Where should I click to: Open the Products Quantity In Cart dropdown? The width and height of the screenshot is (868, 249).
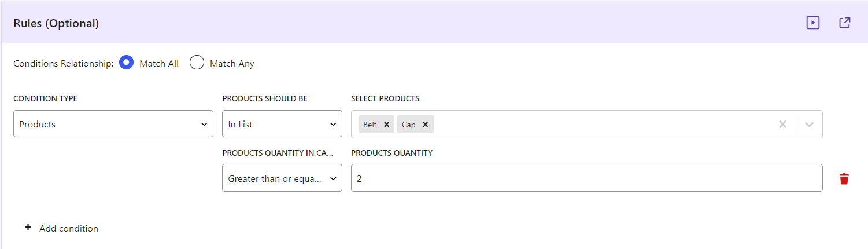pos(282,178)
